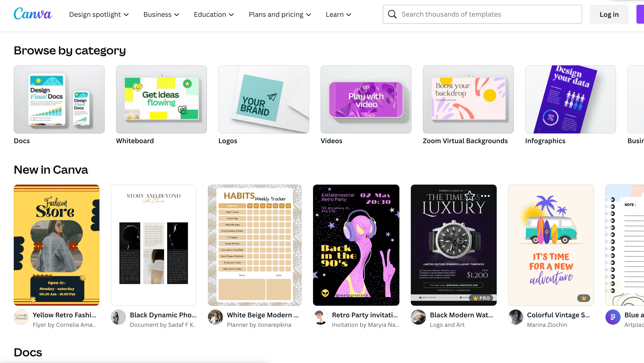Click the New in Canva heading

tap(51, 170)
